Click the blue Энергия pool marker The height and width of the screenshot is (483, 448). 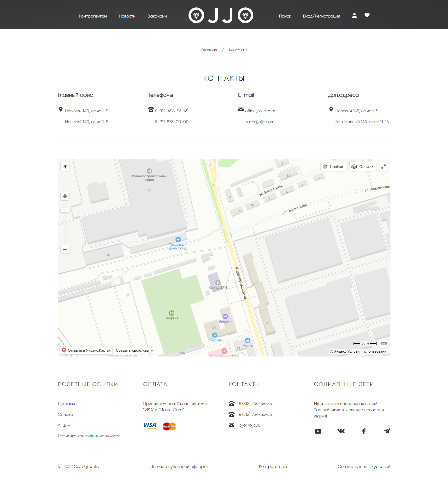tap(215, 335)
